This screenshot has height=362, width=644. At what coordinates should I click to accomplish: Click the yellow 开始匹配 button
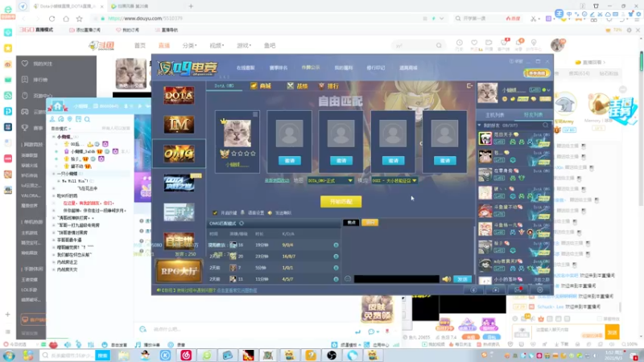341,202
